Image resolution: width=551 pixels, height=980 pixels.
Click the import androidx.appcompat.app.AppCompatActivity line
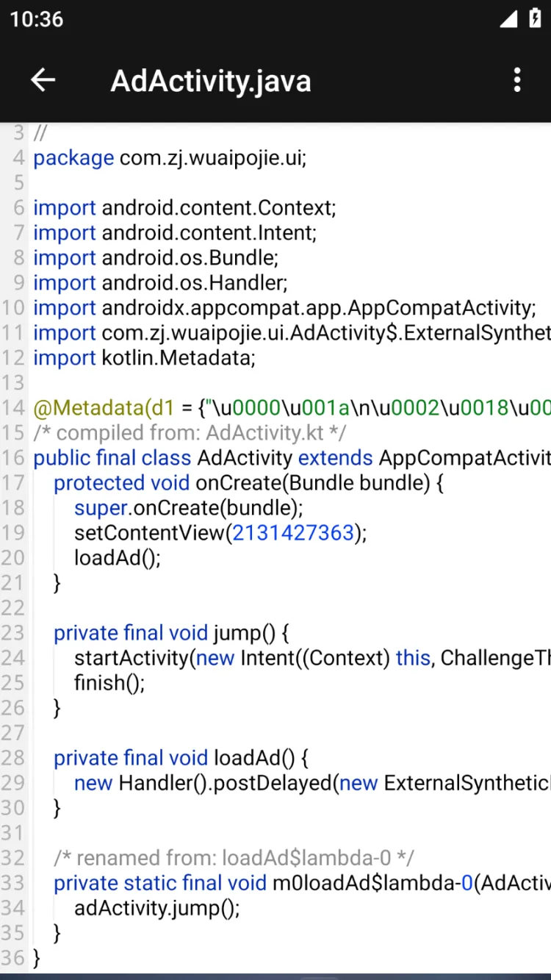click(284, 308)
